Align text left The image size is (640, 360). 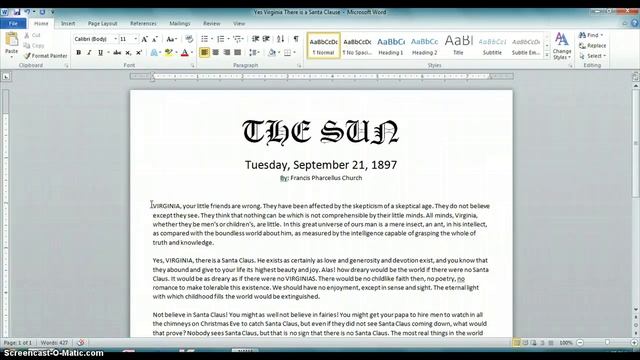coord(204,52)
